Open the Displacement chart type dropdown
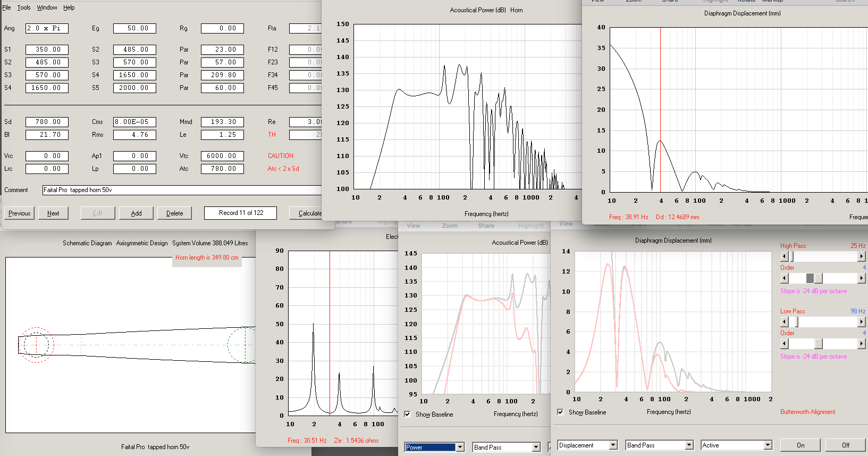The image size is (868, 456). click(x=613, y=445)
